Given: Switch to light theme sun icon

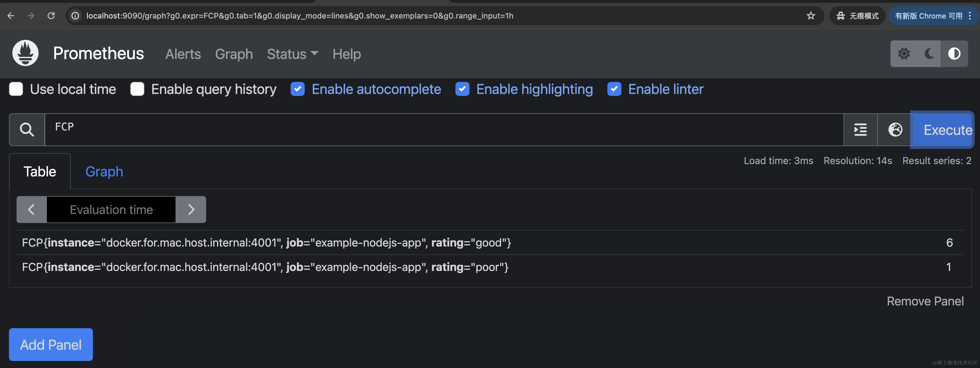Looking at the screenshot, I should [x=904, y=54].
